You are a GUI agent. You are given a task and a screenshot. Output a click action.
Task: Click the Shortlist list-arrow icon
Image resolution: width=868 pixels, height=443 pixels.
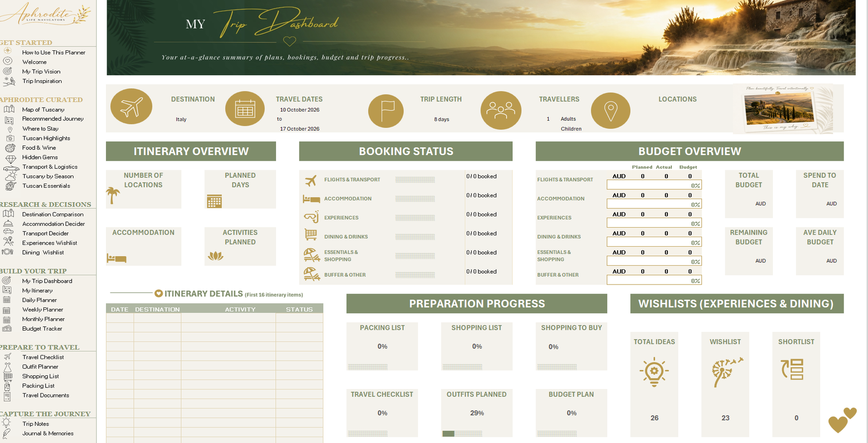[792, 370]
